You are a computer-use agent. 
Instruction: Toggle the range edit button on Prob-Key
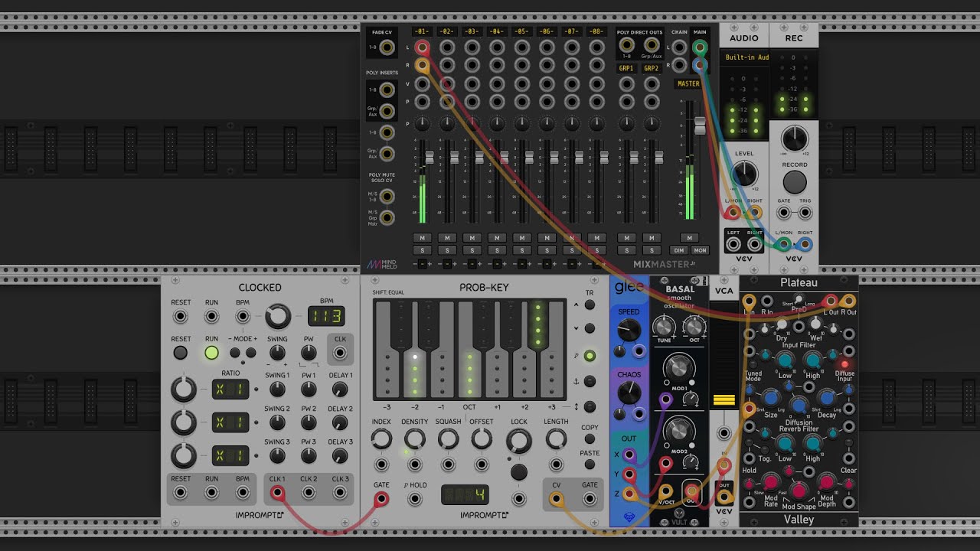(590, 406)
